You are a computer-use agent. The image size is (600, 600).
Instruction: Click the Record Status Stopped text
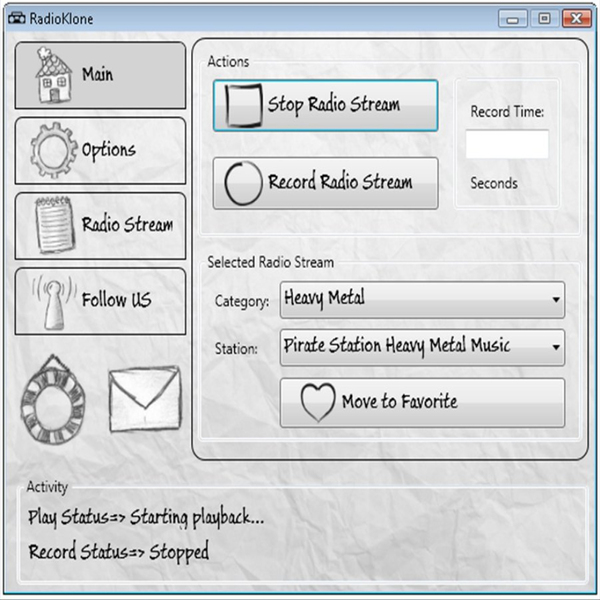click(119, 552)
